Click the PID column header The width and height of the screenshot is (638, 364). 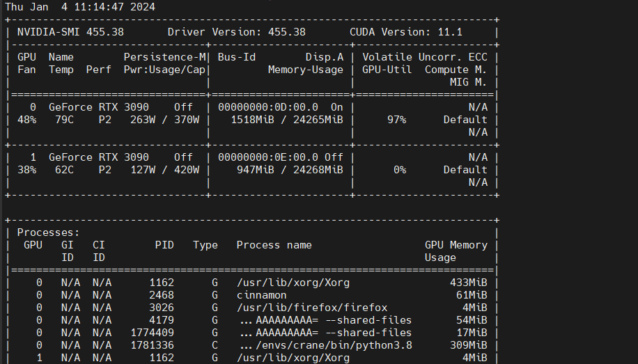coord(164,245)
